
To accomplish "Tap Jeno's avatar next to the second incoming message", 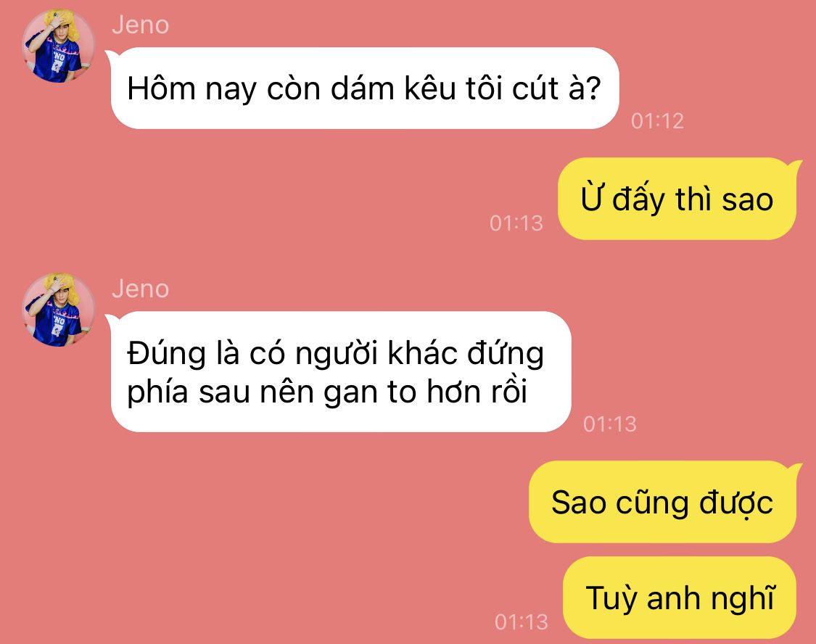I will 58,310.
